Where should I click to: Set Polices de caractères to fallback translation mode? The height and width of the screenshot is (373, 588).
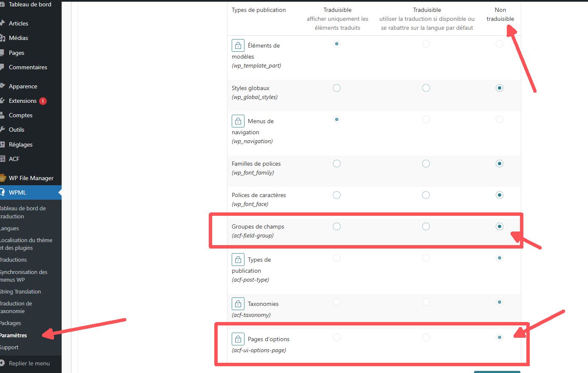[x=426, y=195]
